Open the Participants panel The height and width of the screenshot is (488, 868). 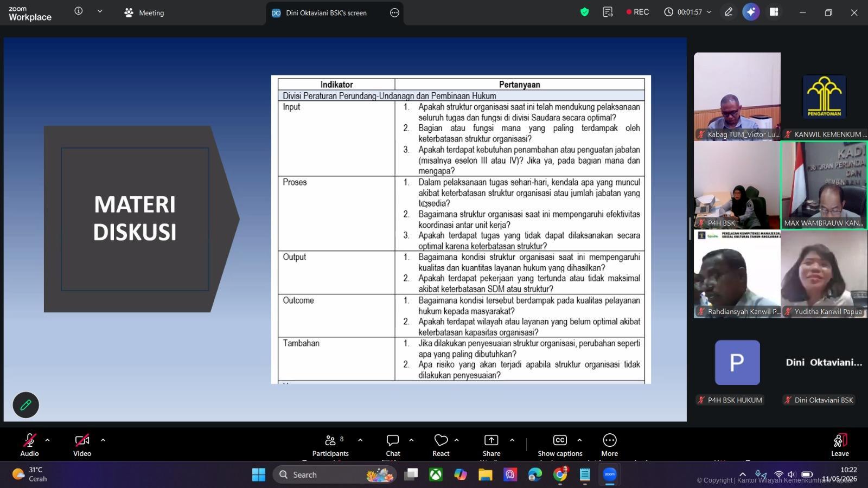click(330, 445)
